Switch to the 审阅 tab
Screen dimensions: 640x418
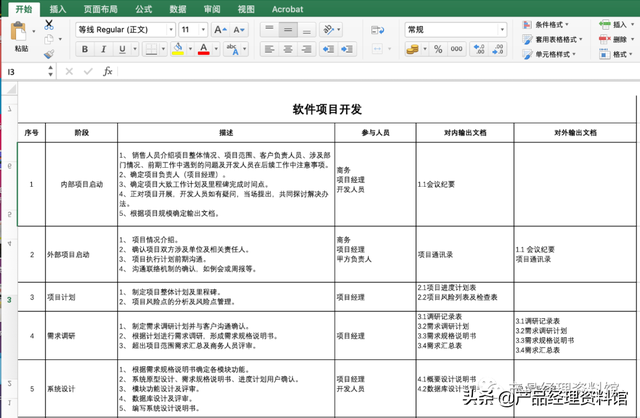click(x=212, y=9)
